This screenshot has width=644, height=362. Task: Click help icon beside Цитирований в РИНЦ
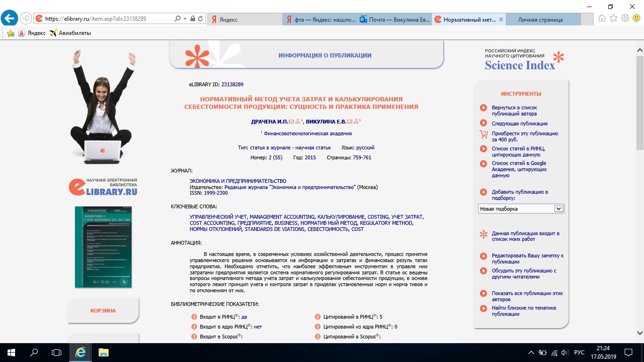pyautogui.click(x=317, y=317)
